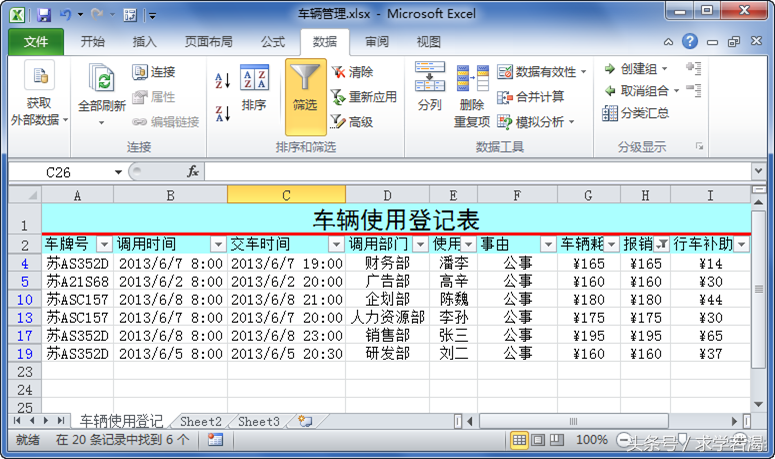Screen dimensions: 775x459
Task: Switch to the 公式 (Formulas) tab
Action: pos(273,42)
